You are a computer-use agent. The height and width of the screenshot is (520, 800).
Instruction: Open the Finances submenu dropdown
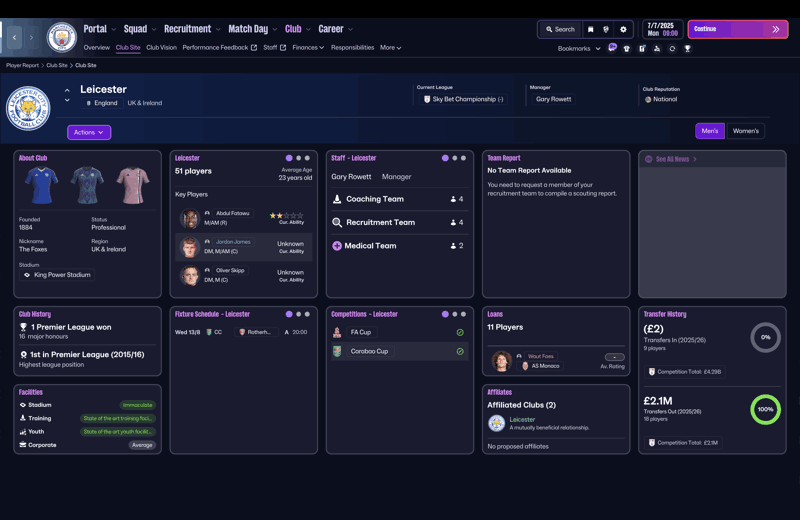(308, 47)
